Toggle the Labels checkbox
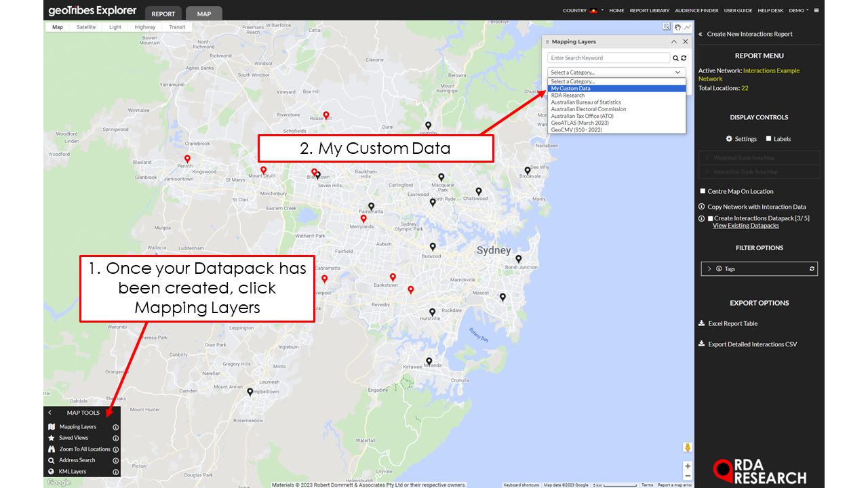 [768, 139]
